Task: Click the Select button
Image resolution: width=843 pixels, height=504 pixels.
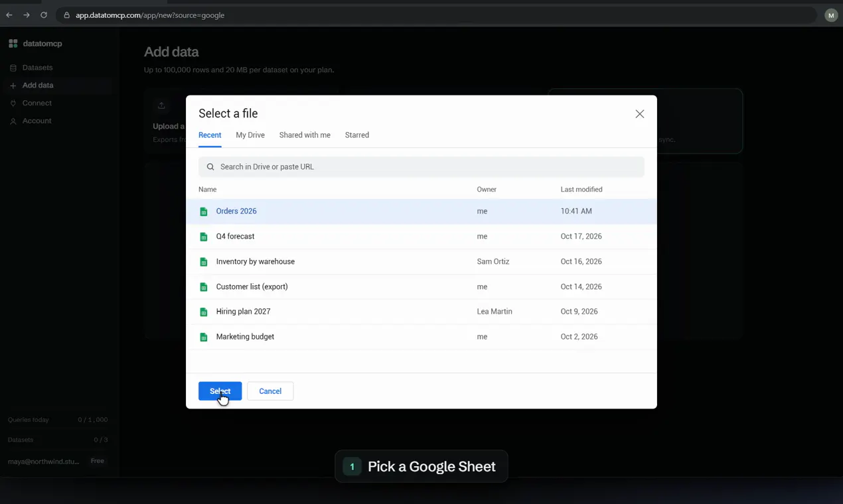Action: pos(220,391)
